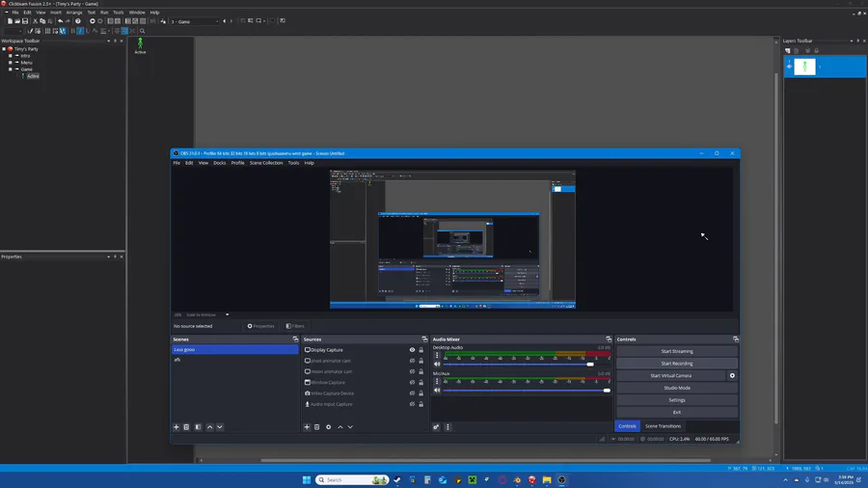Mute Mic/Aux speaker icon

437,390
